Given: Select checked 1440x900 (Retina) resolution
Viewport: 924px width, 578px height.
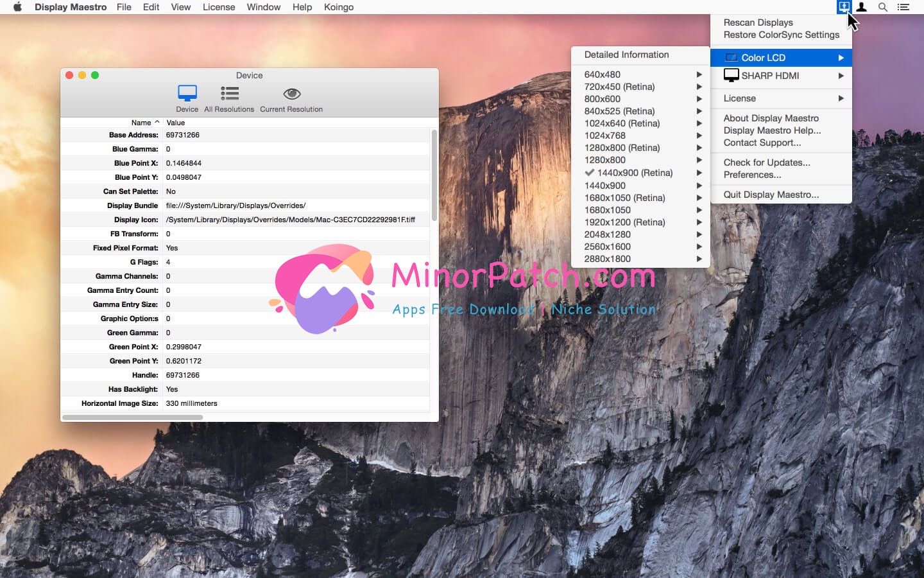Looking at the screenshot, I should click(640, 173).
